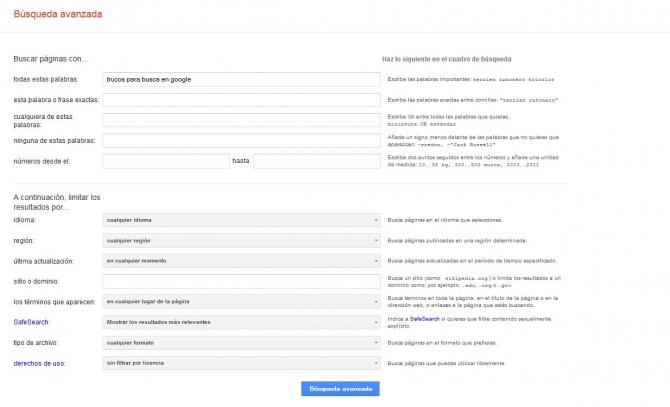Open the 'SafeSearch' label link on the left
This screenshot has width=670, height=407.
pyautogui.click(x=31, y=322)
